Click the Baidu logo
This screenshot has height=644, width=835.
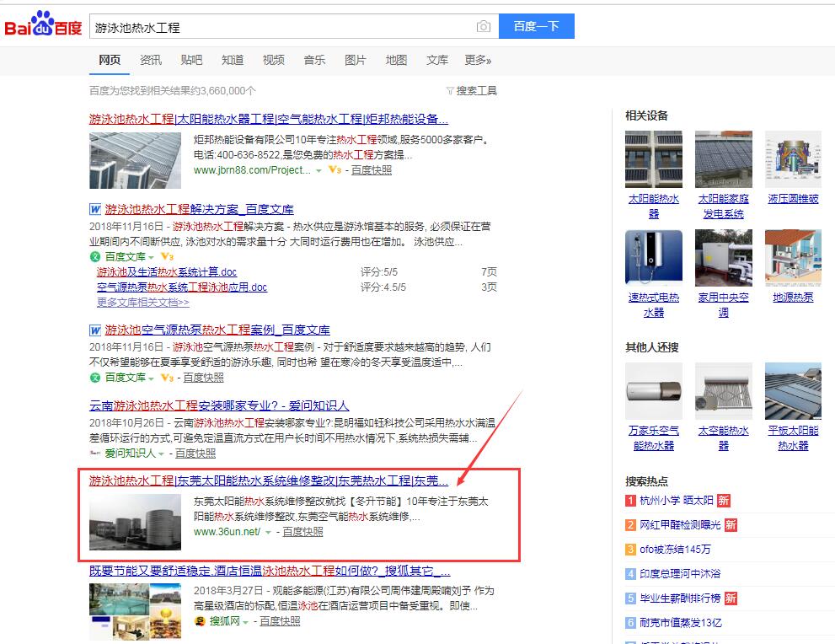click(43, 26)
